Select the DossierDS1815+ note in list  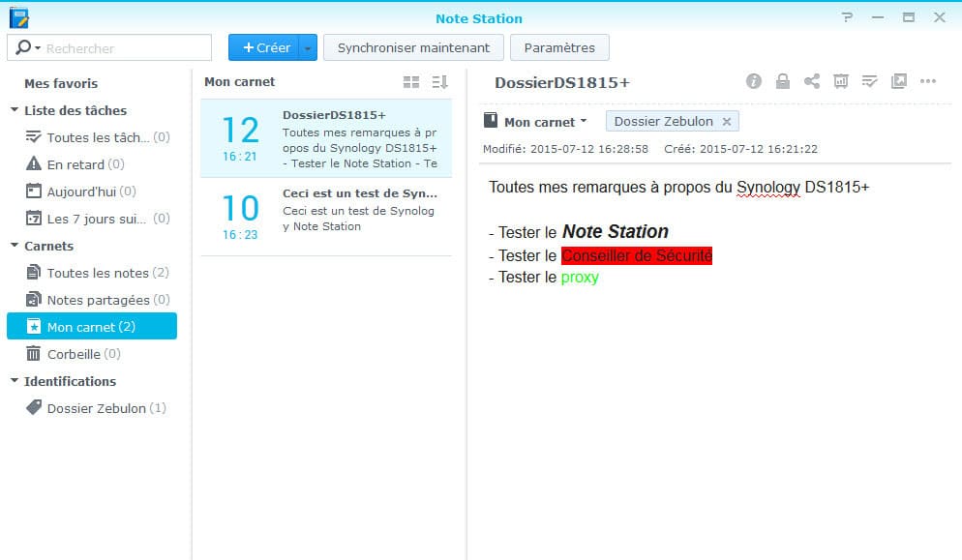326,138
